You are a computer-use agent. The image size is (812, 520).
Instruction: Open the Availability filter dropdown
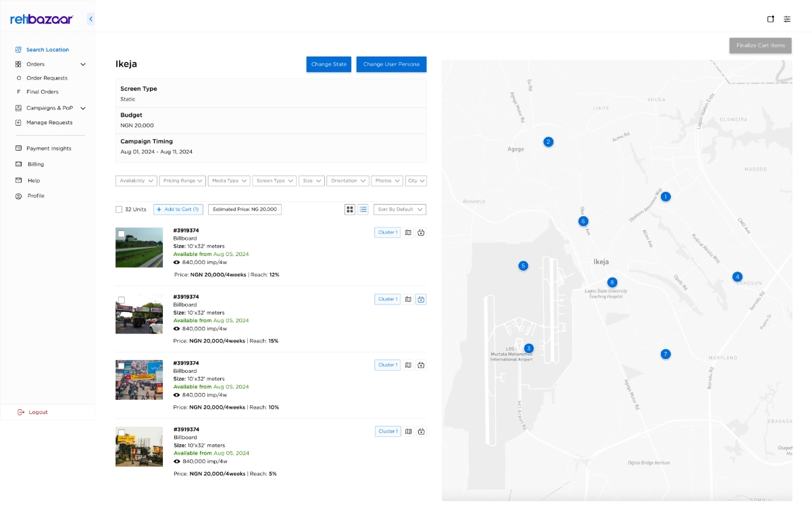tap(136, 181)
